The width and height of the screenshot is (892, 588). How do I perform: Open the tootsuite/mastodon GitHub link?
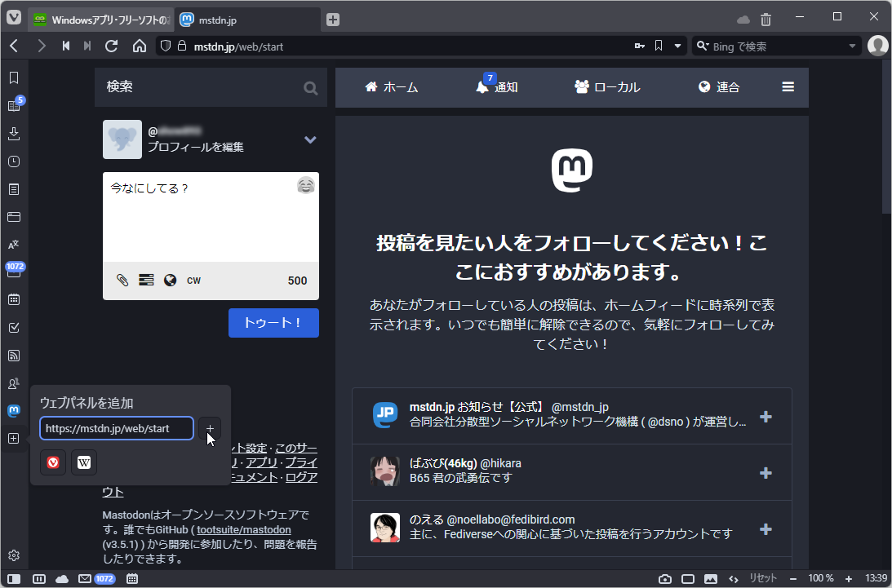pos(244,530)
